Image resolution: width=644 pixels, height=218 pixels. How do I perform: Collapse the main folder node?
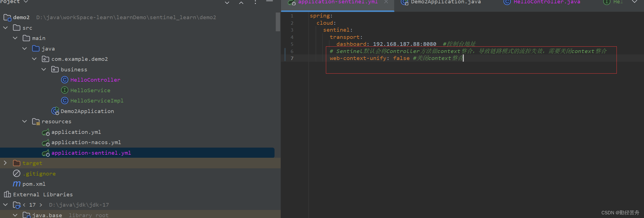tap(15, 38)
